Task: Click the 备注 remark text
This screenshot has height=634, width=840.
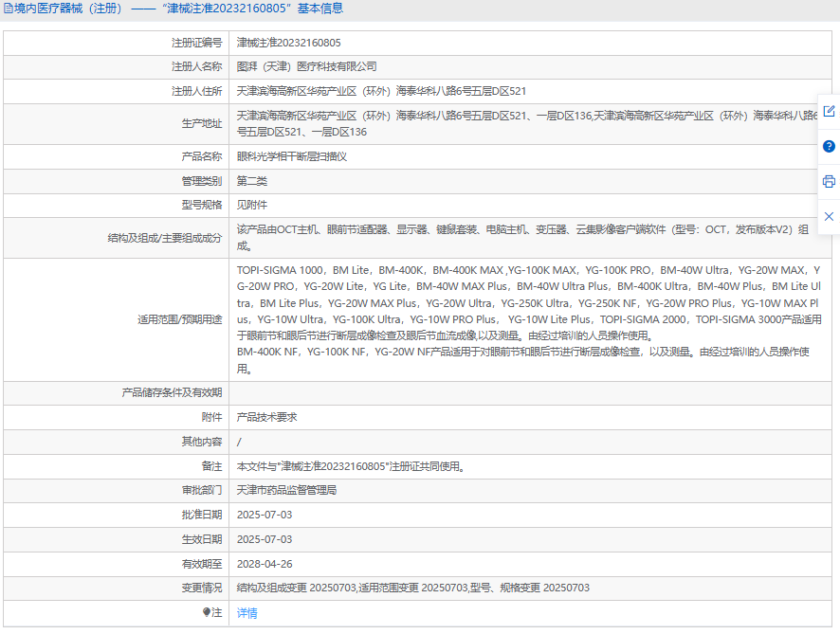Action: coord(351,466)
